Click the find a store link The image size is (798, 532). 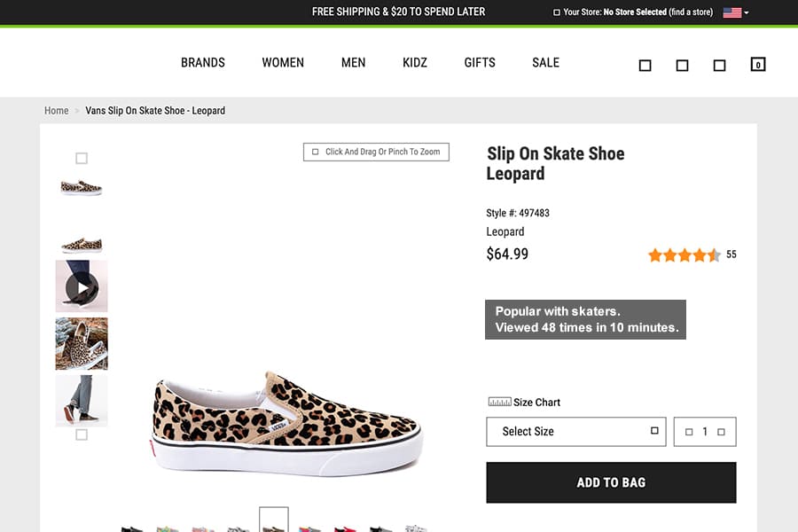[x=691, y=12]
